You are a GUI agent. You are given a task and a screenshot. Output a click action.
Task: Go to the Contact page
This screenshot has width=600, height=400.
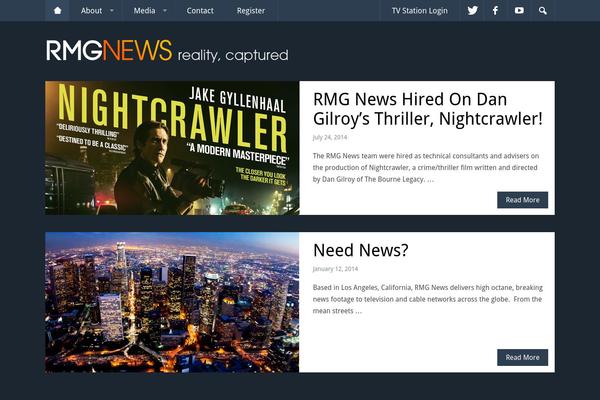click(200, 11)
